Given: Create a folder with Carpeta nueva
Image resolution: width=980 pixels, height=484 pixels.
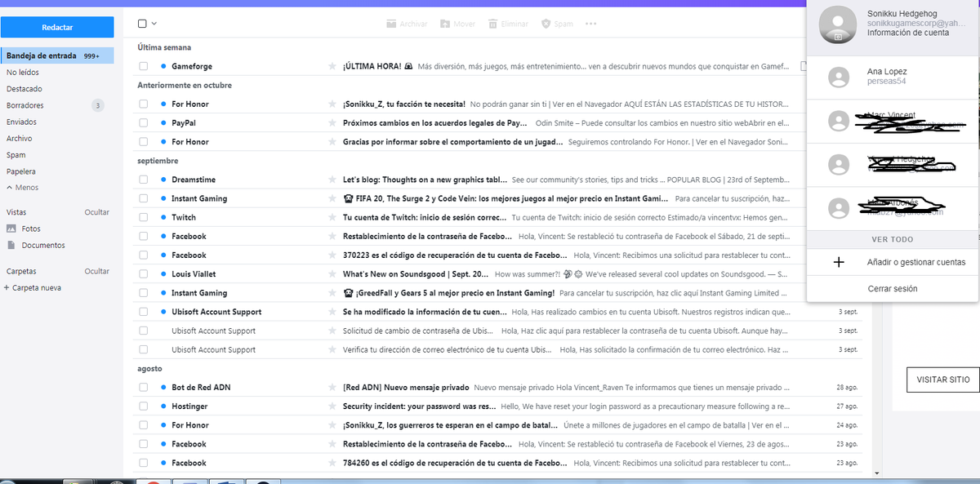Looking at the screenshot, I should tap(33, 288).
